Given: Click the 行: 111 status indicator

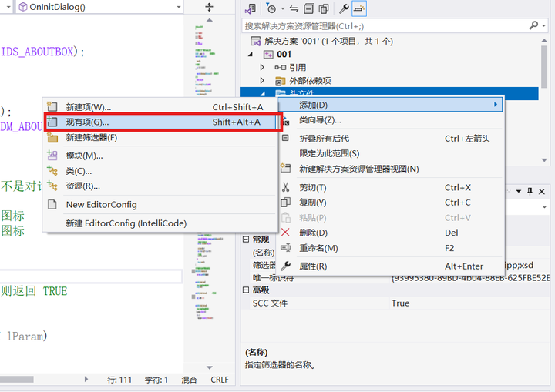Looking at the screenshot, I should (119, 380).
